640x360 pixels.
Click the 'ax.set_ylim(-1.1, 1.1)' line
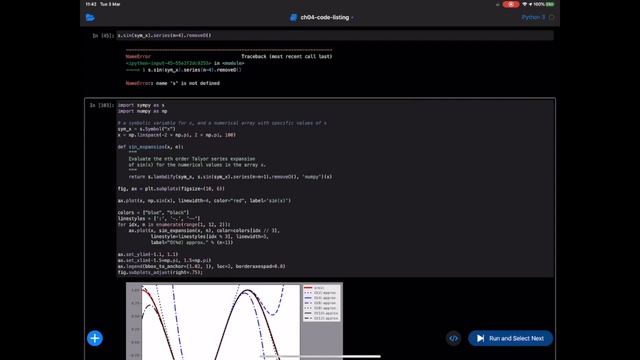pos(148,254)
